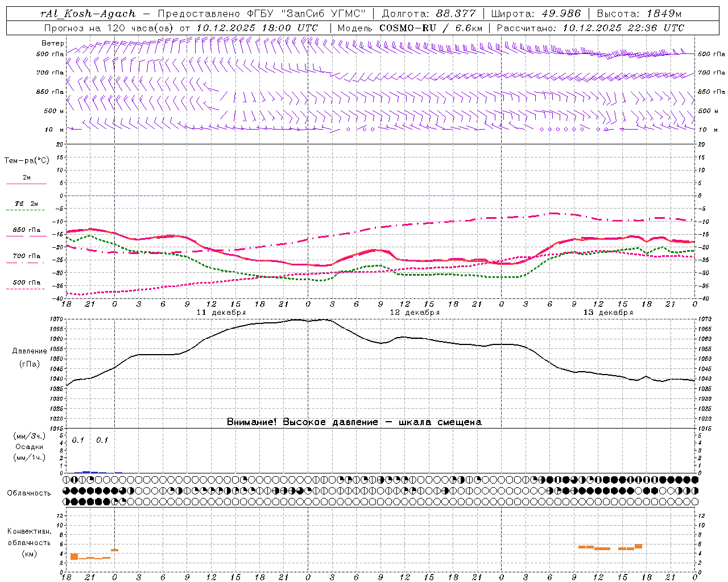Click the Осадки precipitation label
This screenshot has width=728, height=582.
pyautogui.click(x=30, y=447)
